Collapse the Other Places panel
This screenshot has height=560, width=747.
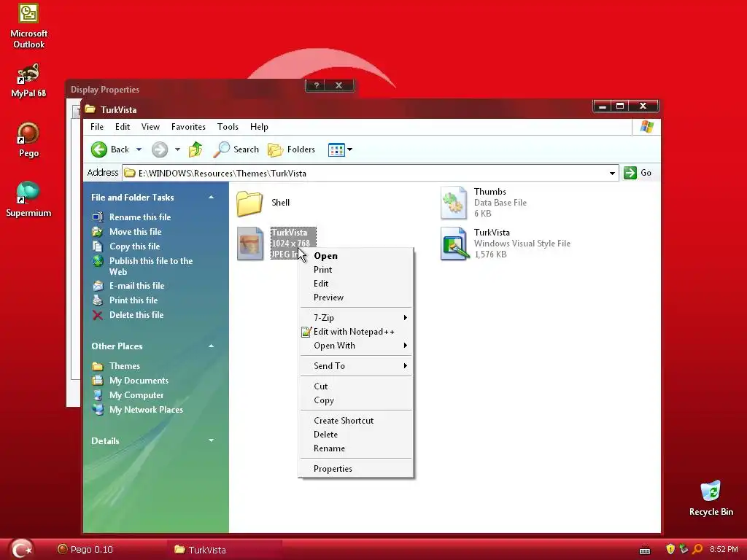[x=211, y=346]
